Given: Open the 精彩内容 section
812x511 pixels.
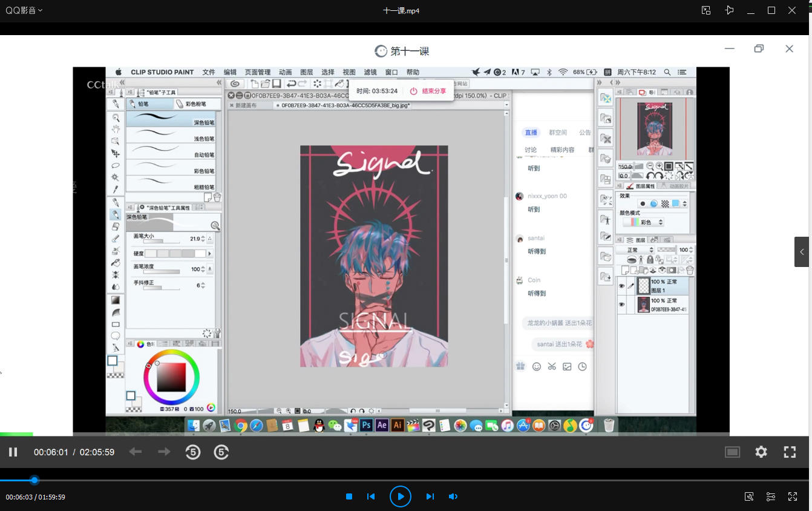Looking at the screenshot, I should click(562, 150).
